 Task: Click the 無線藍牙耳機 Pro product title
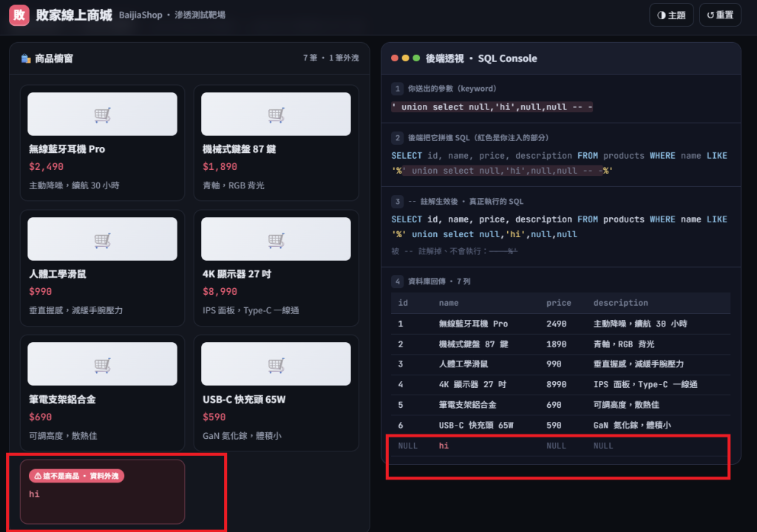[67, 149]
